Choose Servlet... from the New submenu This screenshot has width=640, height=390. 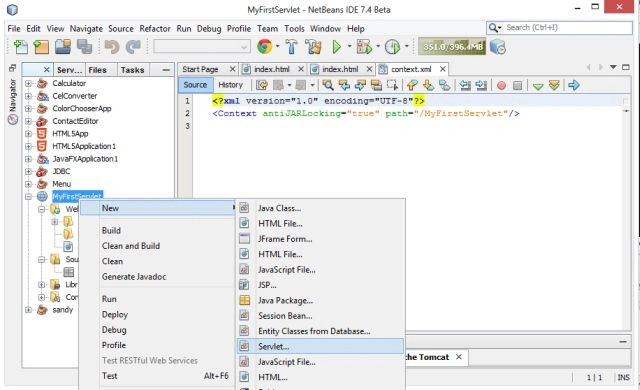320,347
